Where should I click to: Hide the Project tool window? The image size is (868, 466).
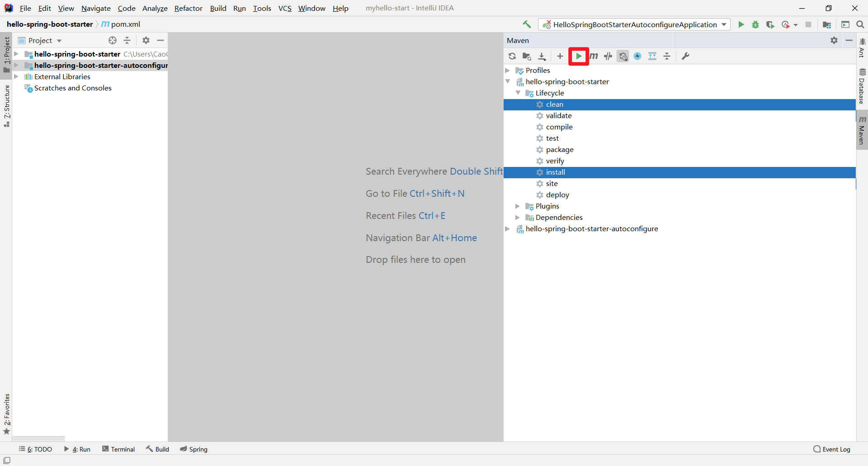(x=160, y=40)
